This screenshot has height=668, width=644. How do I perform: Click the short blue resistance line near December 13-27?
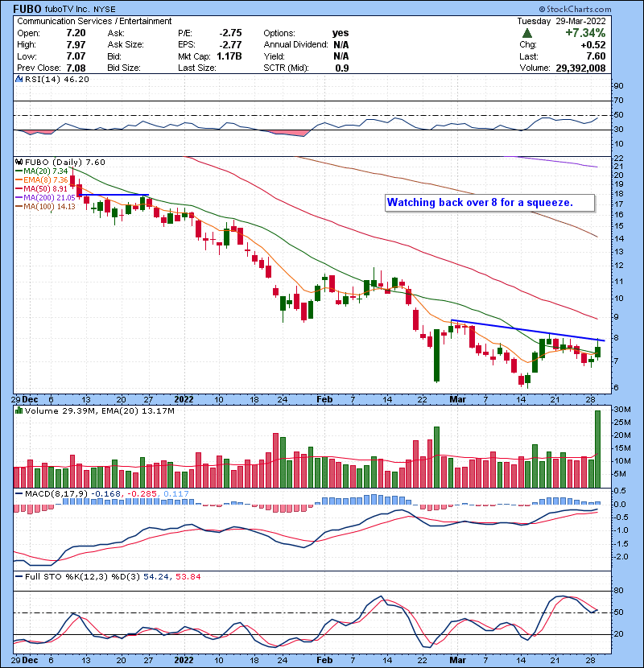[114, 195]
